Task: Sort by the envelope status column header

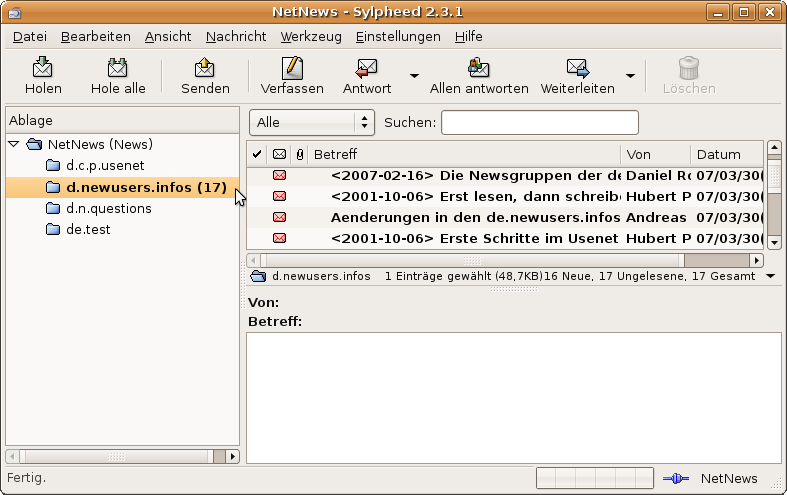Action: [x=279, y=154]
